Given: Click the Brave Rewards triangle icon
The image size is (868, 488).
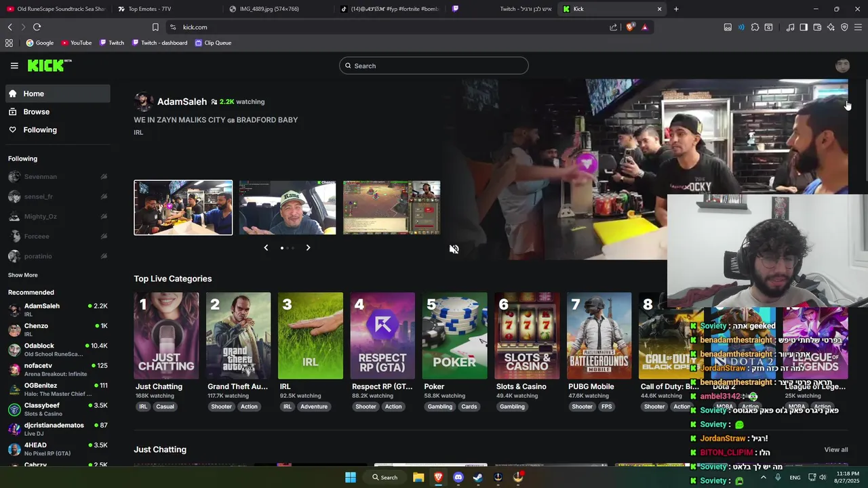Looking at the screenshot, I should click(x=644, y=27).
